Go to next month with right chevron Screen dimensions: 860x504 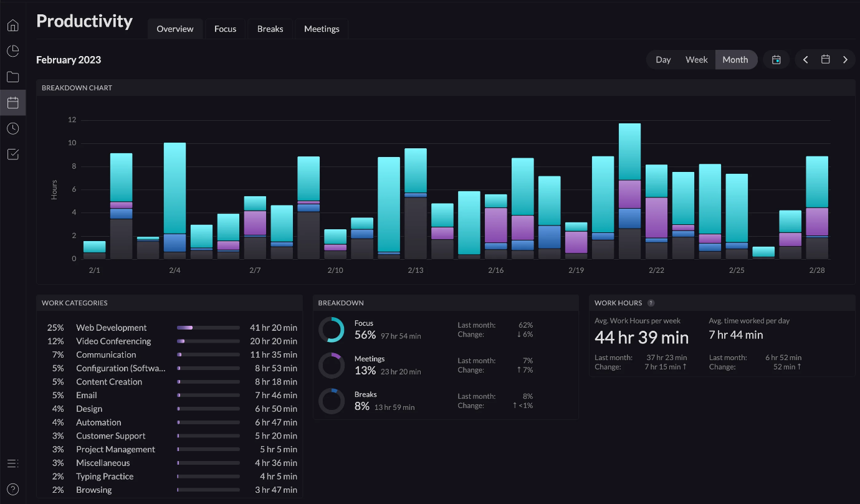click(845, 59)
